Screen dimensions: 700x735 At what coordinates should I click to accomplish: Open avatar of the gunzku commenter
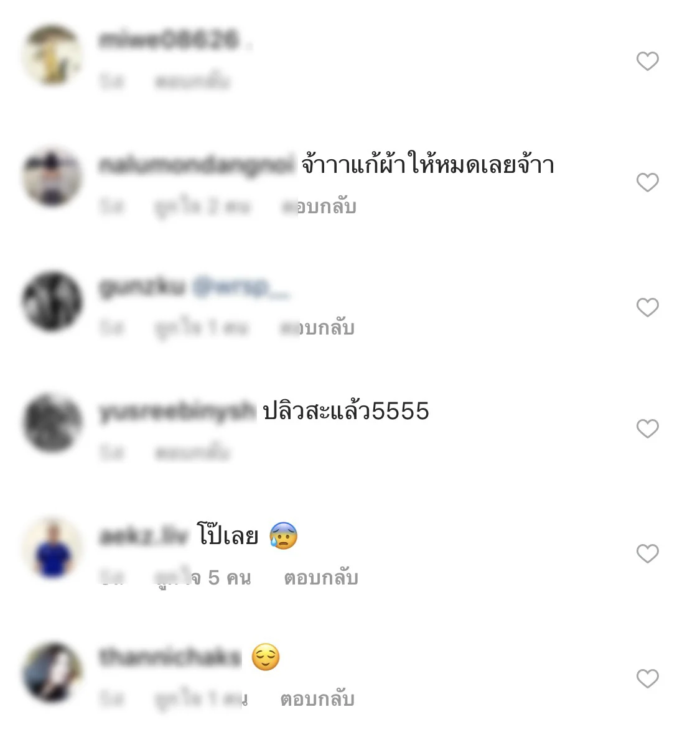click(52, 301)
